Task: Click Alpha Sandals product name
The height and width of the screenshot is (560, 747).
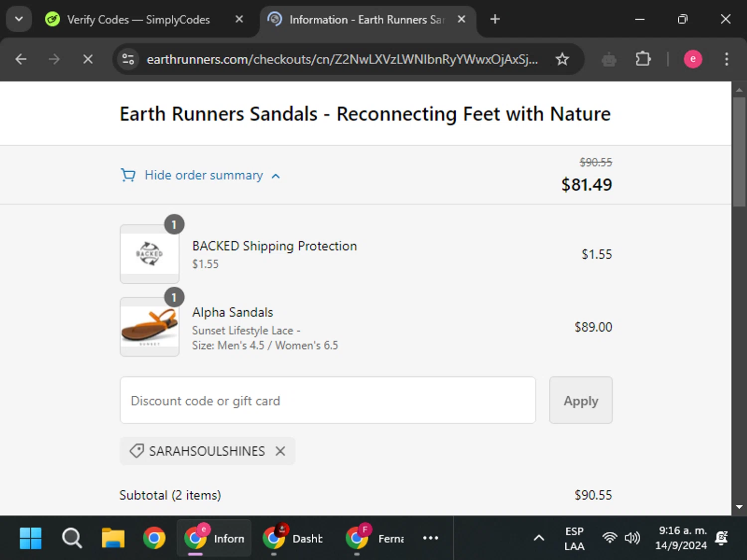Action: [x=233, y=312]
